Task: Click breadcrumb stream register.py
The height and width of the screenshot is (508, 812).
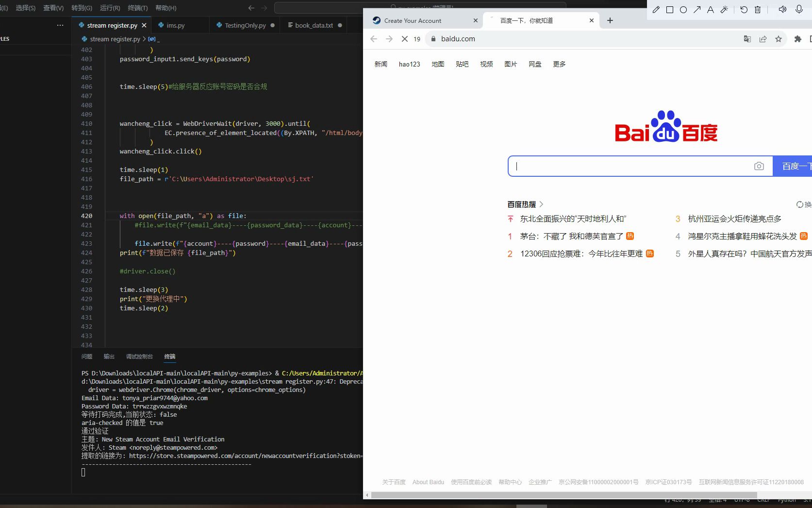Action: 115,39
